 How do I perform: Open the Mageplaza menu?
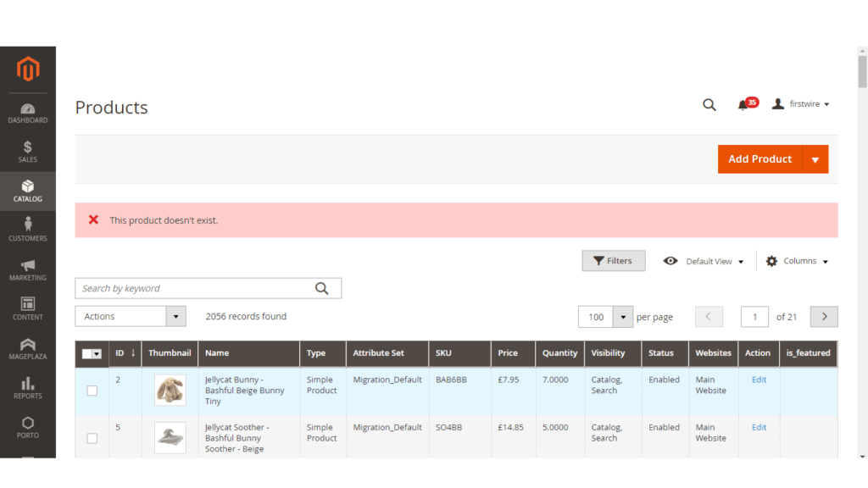(28, 348)
